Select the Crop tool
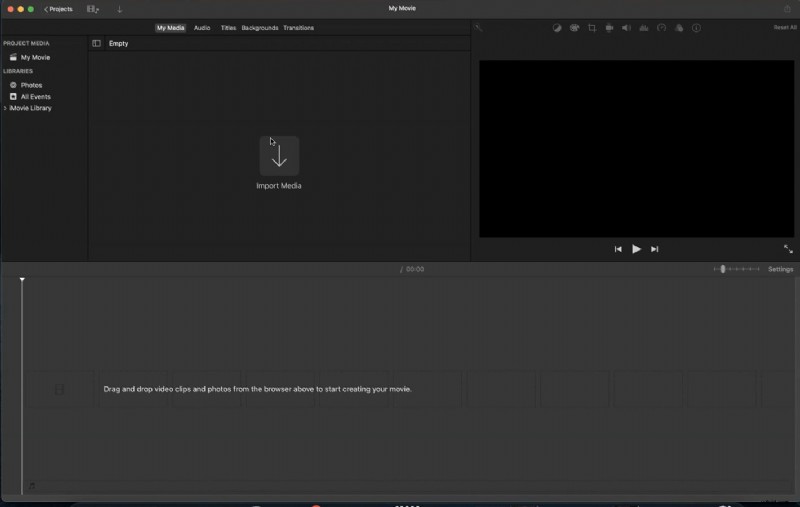The image size is (800, 507). click(592, 28)
